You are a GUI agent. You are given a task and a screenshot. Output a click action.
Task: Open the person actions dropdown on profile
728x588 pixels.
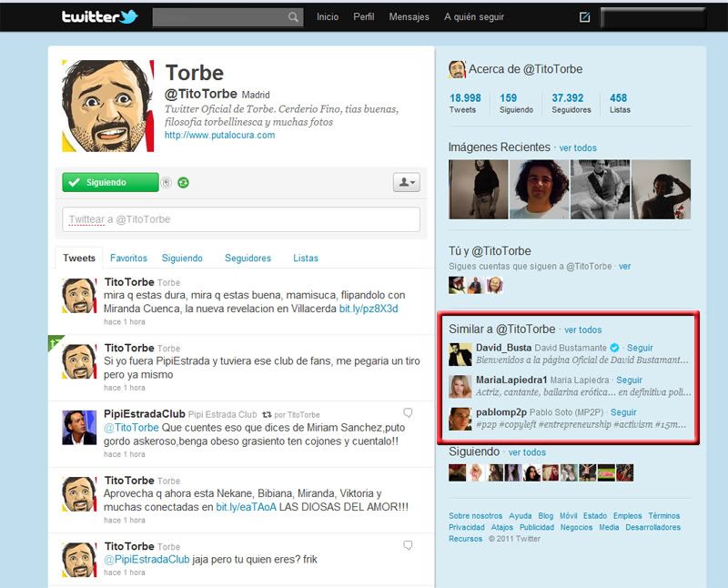(407, 183)
